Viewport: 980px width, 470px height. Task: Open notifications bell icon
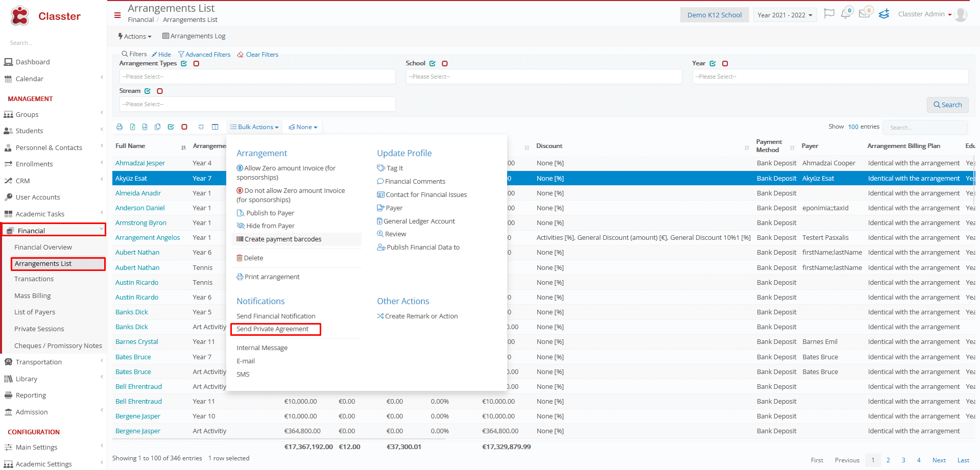click(846, 13)
